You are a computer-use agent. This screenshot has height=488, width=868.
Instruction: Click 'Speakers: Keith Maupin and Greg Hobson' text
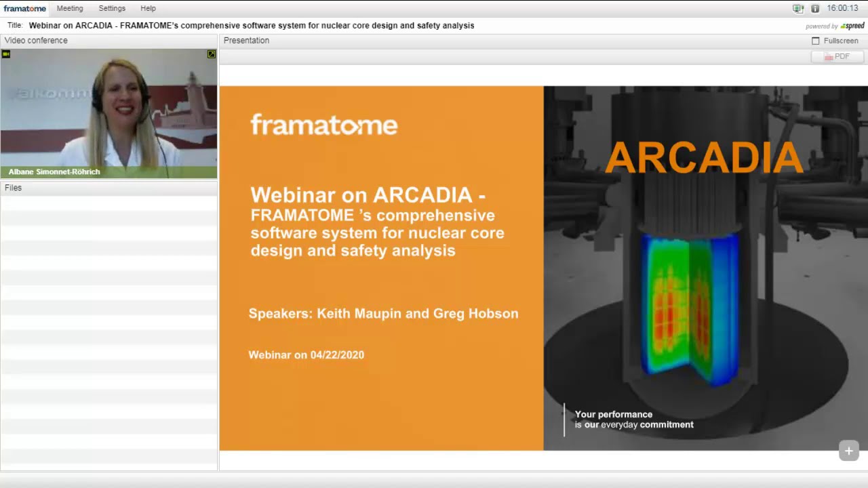[383, 313]
